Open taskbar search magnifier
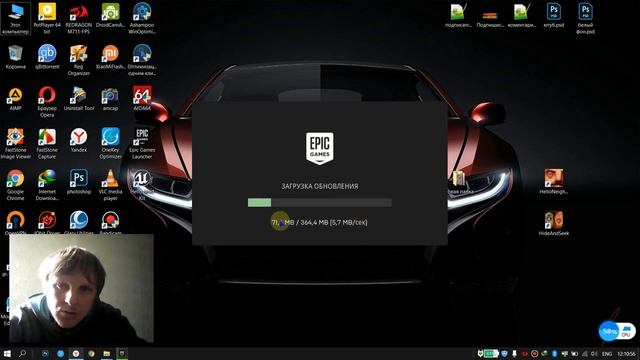Viewport: 640px width, 360px height. (22, 353)
